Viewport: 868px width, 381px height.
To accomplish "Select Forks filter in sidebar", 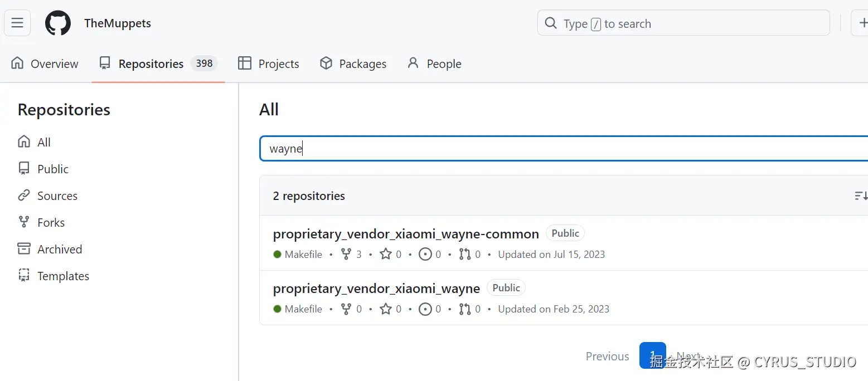I will 51,222.
